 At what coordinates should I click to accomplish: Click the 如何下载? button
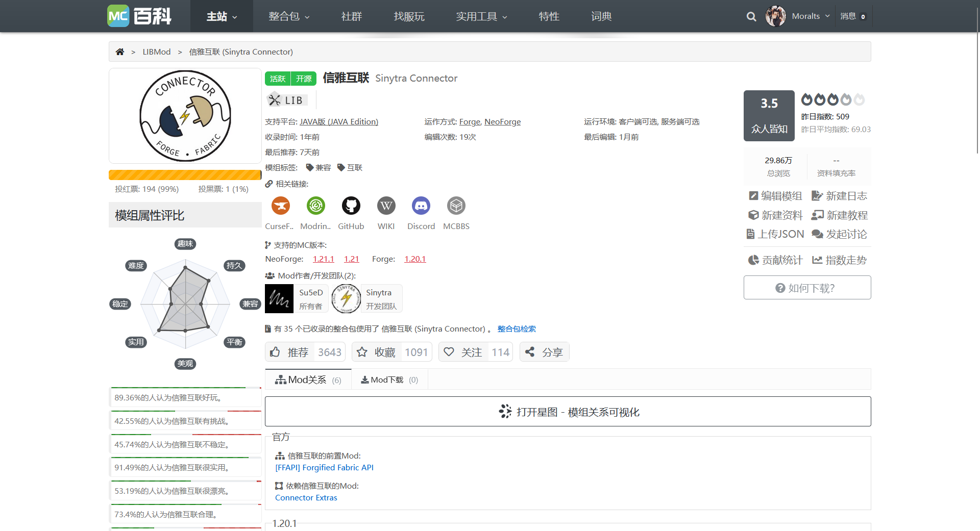(x=807, y=288)
